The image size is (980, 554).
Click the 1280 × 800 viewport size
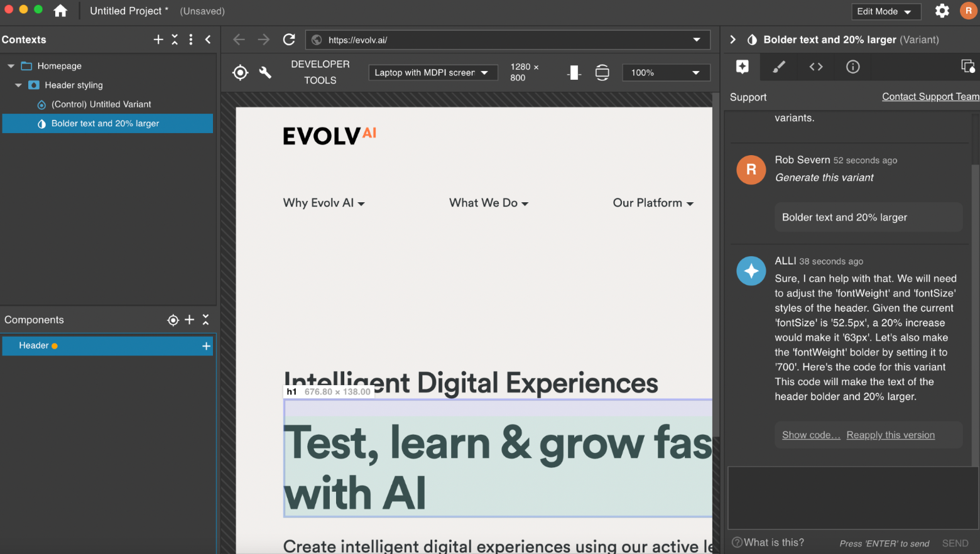coord(525,72)
